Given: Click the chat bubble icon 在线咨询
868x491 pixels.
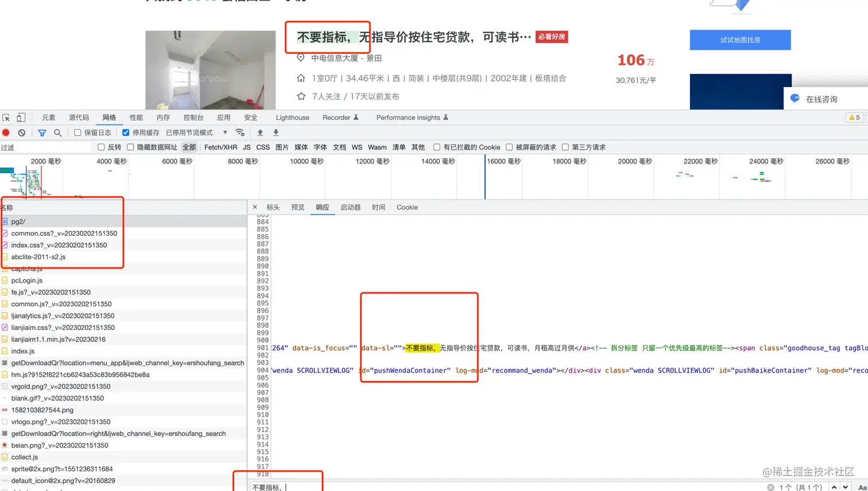Looking at the screenshot, I should point(795,99).
